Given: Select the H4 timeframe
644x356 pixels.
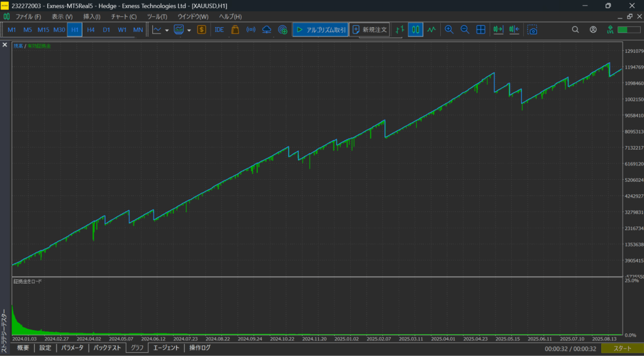Looking at the screenshot, I should pos(91,30).
